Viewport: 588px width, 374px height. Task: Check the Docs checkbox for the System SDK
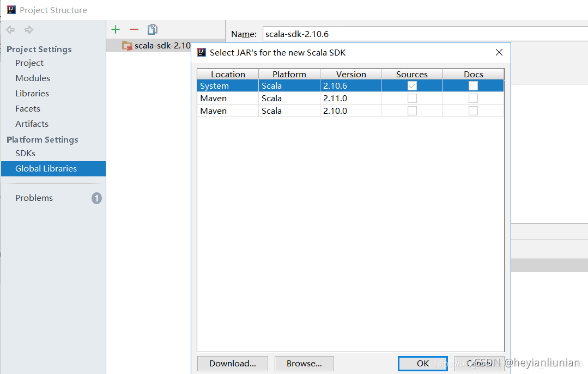pyautogui.click(x=473, y=85)
